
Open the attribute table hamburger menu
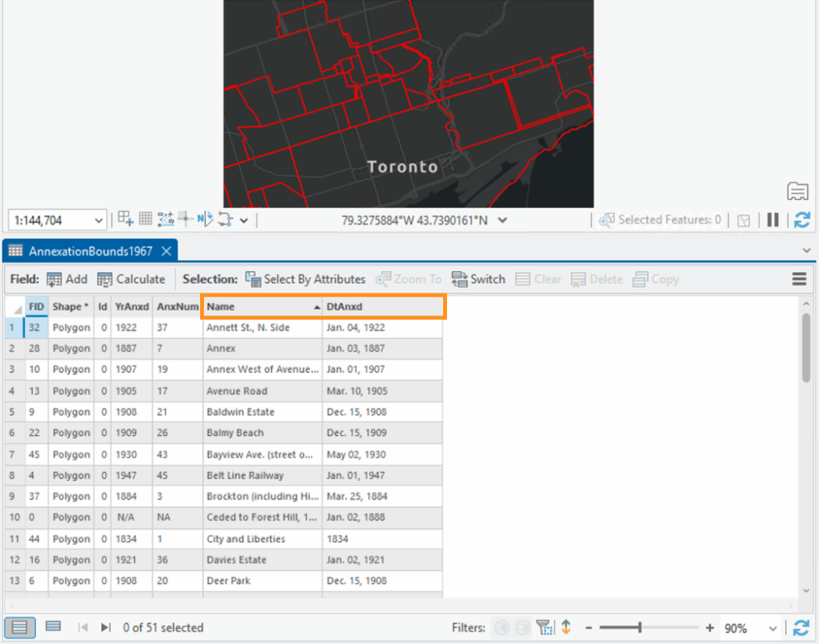[x=798, y=279]
